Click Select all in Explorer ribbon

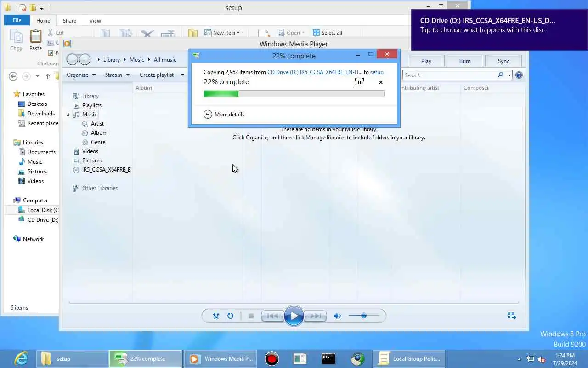(327, 33)
